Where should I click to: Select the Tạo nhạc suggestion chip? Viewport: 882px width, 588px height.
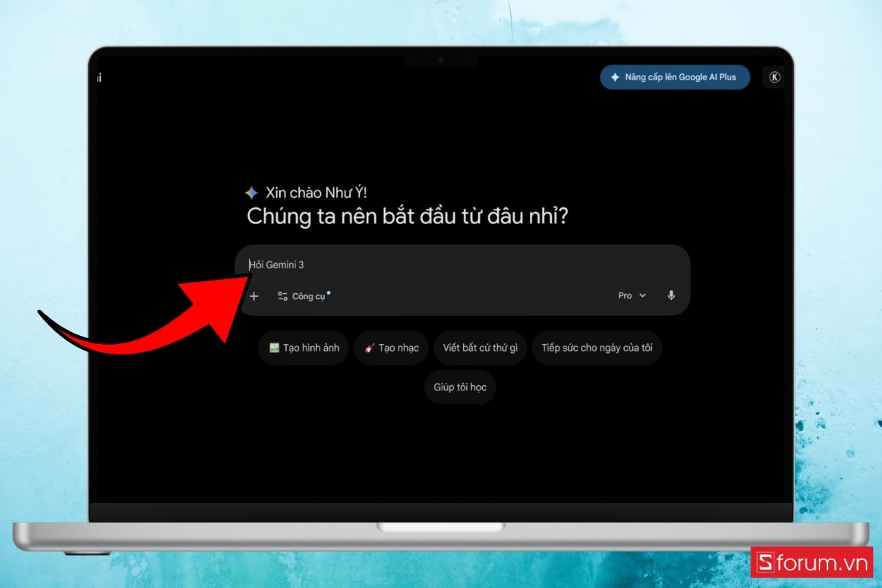[391, 348]
